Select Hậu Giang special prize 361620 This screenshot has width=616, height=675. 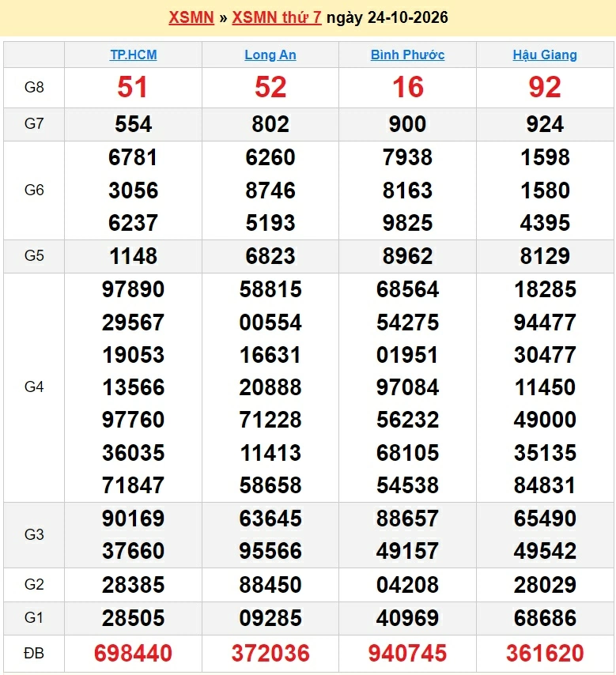tap(545, 653)
